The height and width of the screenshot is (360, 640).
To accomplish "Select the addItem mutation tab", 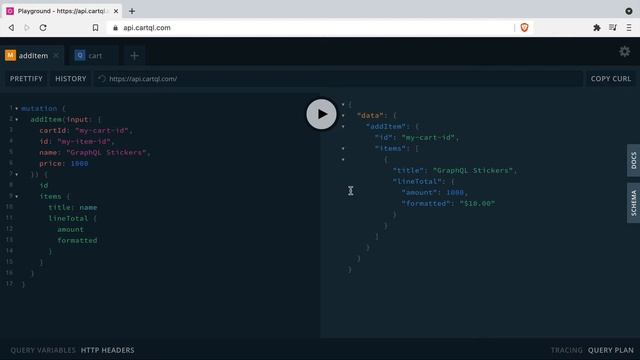I will 33,56.
